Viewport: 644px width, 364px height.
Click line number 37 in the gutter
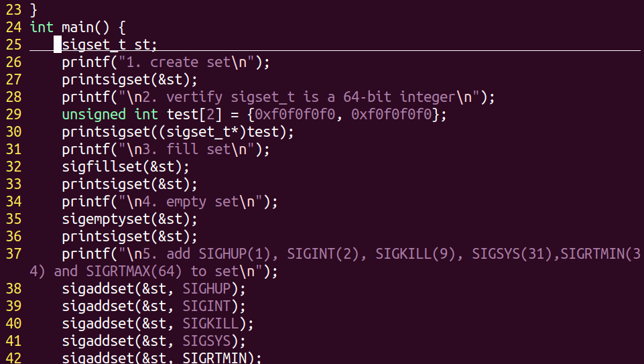pyautogui.click(x=13, y=254)
